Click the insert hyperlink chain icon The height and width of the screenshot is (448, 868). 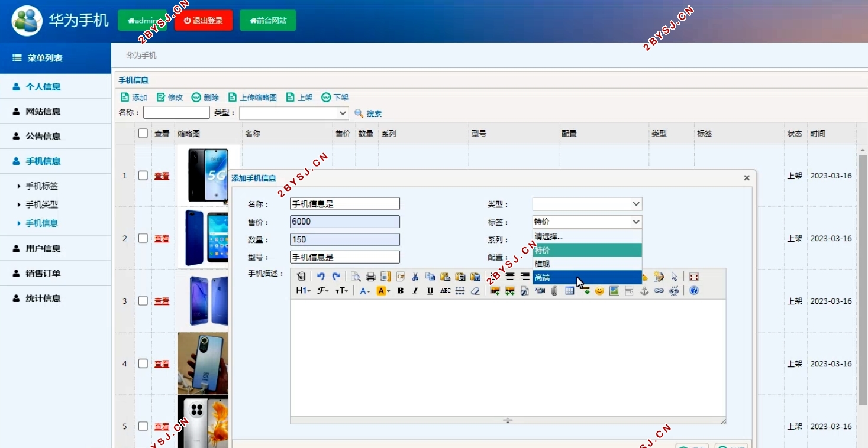pyautogui.click(x=659, y=291)
